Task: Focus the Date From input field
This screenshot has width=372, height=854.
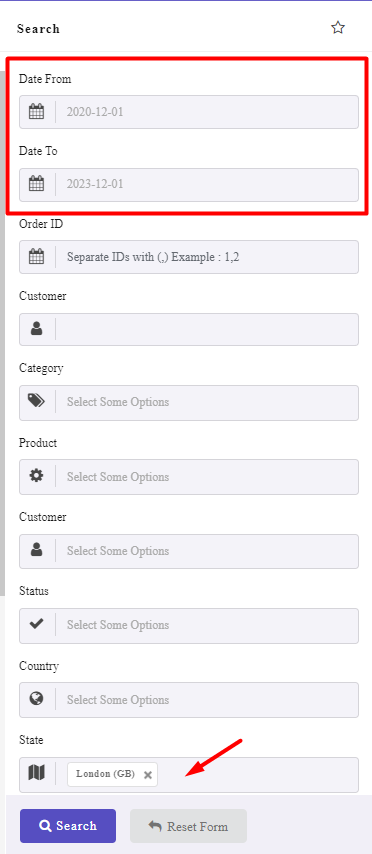Action: tap(207, 112)
